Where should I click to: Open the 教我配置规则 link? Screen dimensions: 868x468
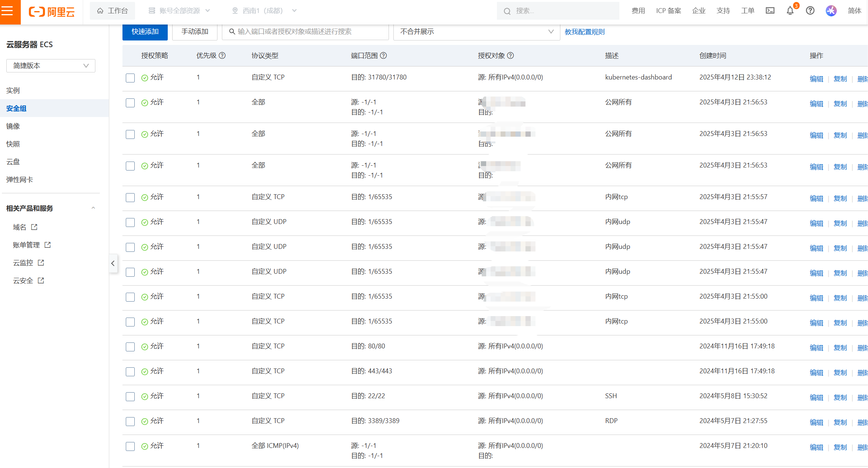[584, 32]
